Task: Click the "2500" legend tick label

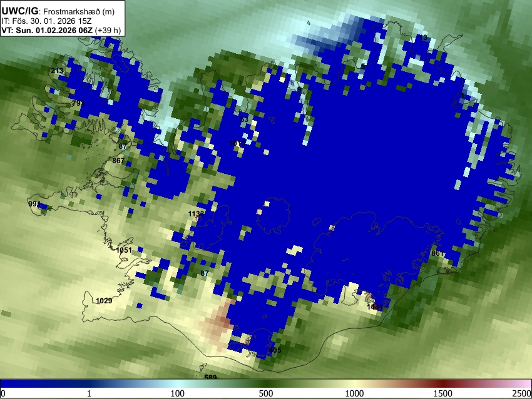Action: pyautogui.click(x=522, y=393)
